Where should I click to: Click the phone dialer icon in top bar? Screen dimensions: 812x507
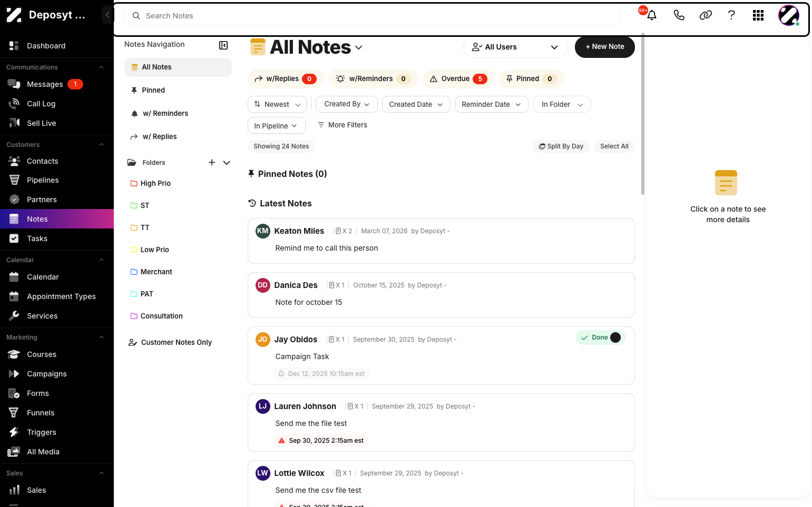click(x=679, y=15)
